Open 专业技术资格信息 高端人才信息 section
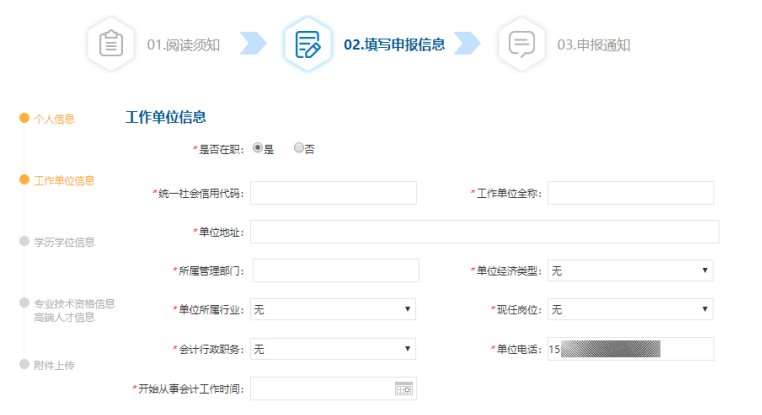The image size is (762, 415). click(x=74, y=310)
